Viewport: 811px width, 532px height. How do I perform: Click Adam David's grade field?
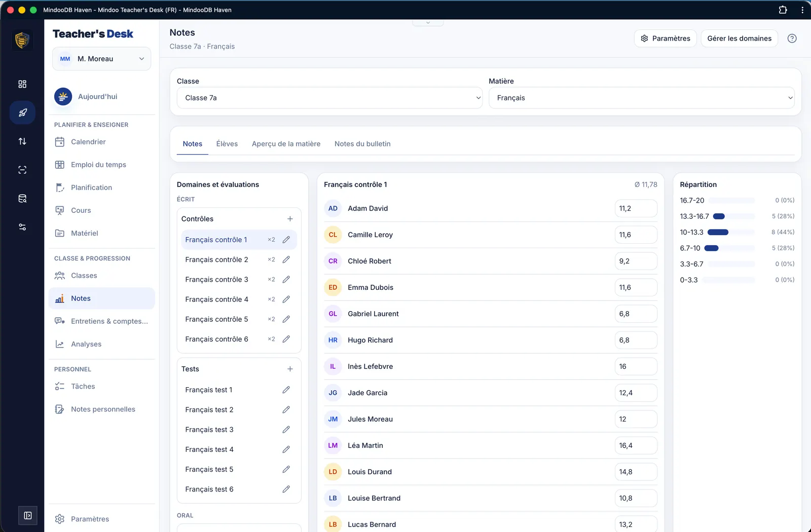pos(636,208)
